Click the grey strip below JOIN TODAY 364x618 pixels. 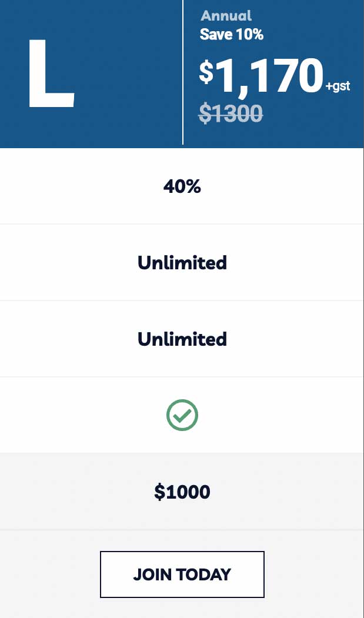tap(182, 608)
